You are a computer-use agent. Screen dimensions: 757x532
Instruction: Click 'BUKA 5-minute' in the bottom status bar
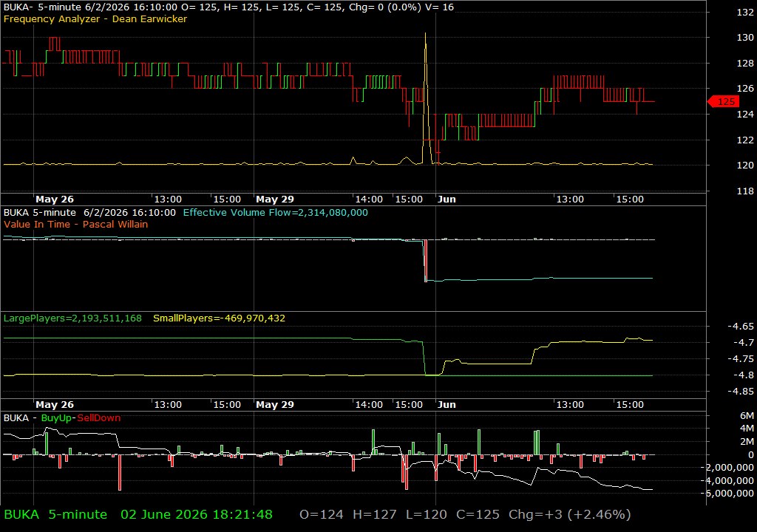coord(55,514)
